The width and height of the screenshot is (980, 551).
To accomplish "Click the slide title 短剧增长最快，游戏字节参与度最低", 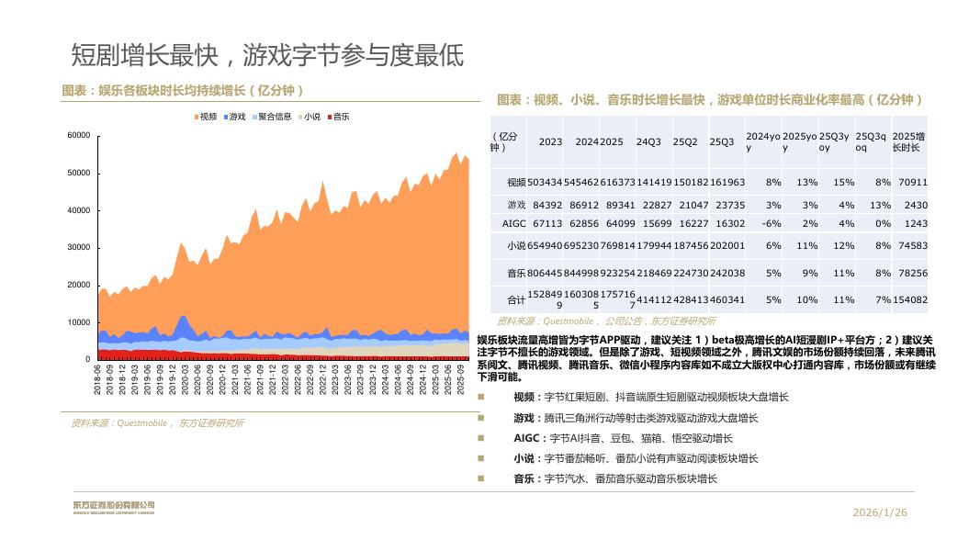I will point(267,55).
